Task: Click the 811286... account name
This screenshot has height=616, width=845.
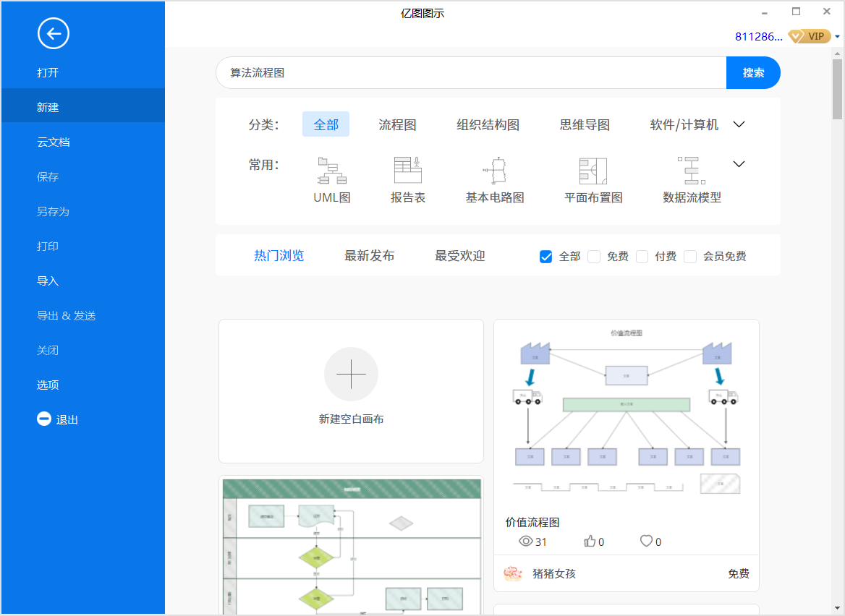Action: pyautogui.click(x=759, y=37)
